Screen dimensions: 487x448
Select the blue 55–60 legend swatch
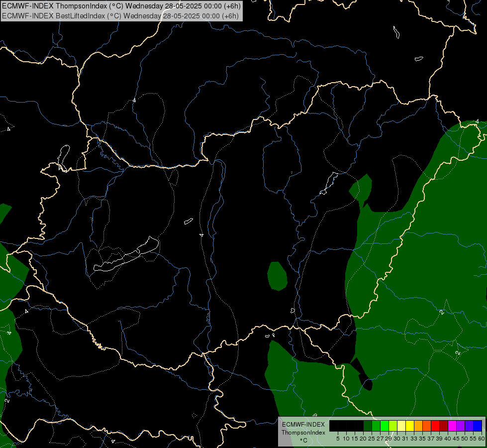coord(478,426)
